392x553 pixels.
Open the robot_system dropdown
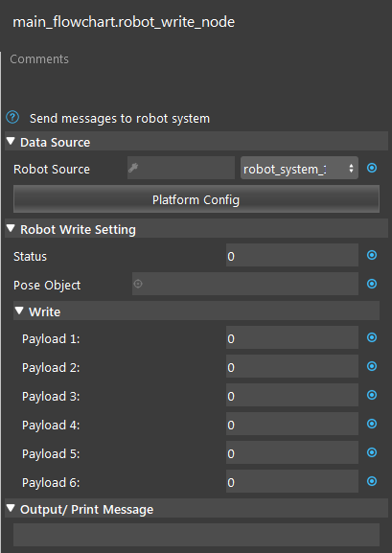[299, 168]
